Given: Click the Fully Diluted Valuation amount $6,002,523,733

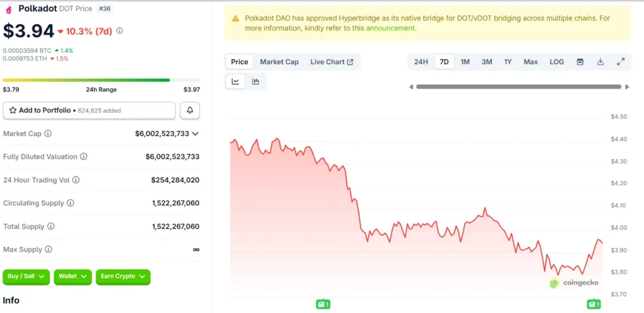Looking at the screenshot, I should [172, 157].
